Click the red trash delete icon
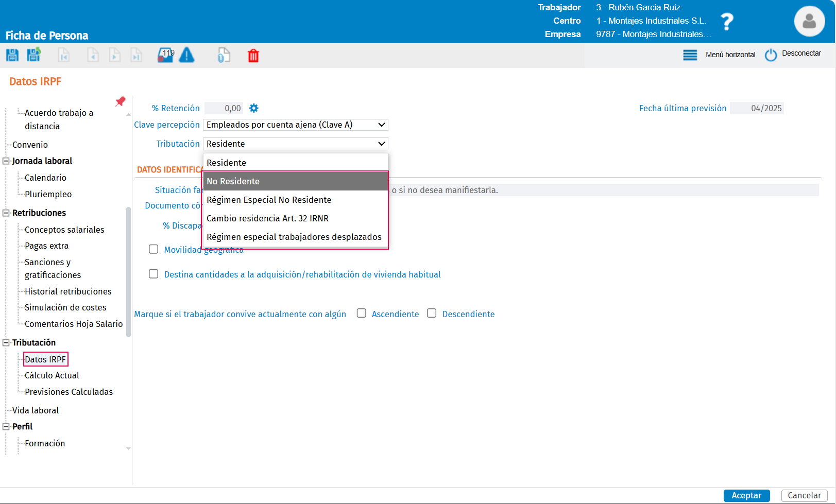 253,56
